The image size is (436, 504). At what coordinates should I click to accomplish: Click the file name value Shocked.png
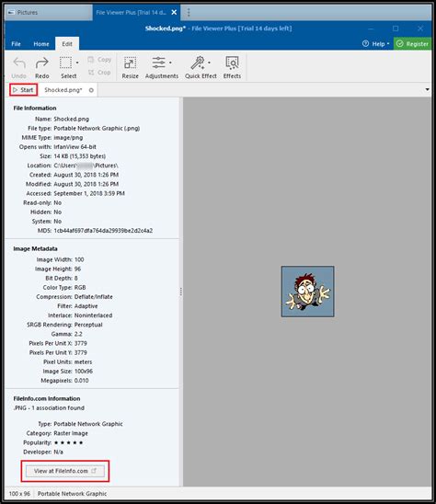[x=72, y=119]
